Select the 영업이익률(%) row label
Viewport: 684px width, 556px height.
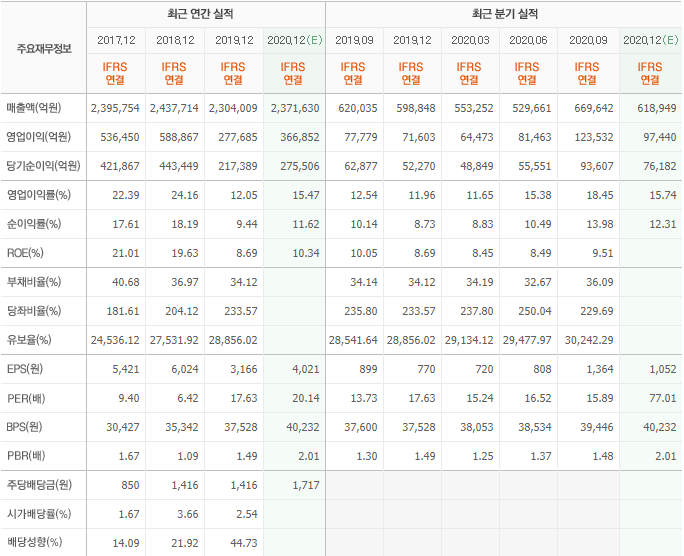pos(38,195)
